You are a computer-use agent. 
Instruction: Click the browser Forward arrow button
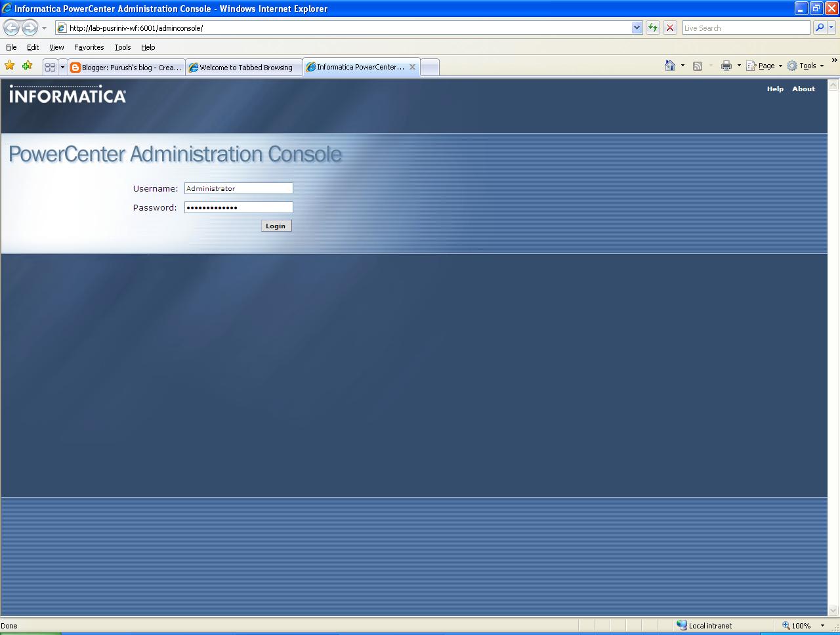click(x=30, y=28)
